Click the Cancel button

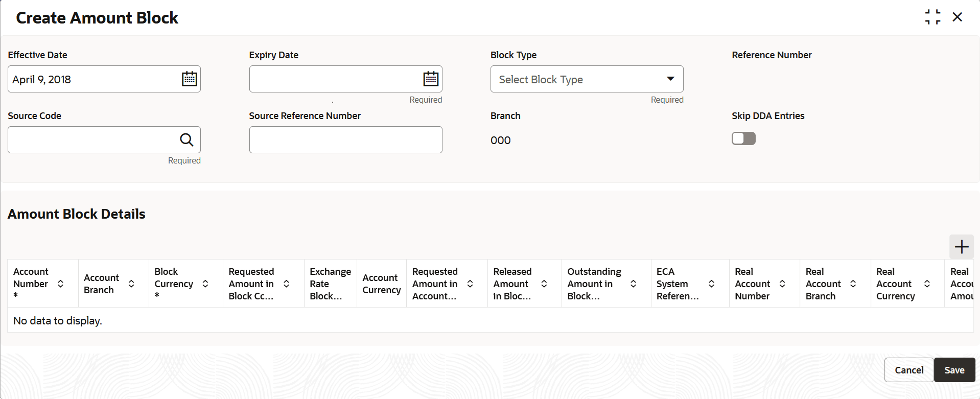click(x=908, y=370)
